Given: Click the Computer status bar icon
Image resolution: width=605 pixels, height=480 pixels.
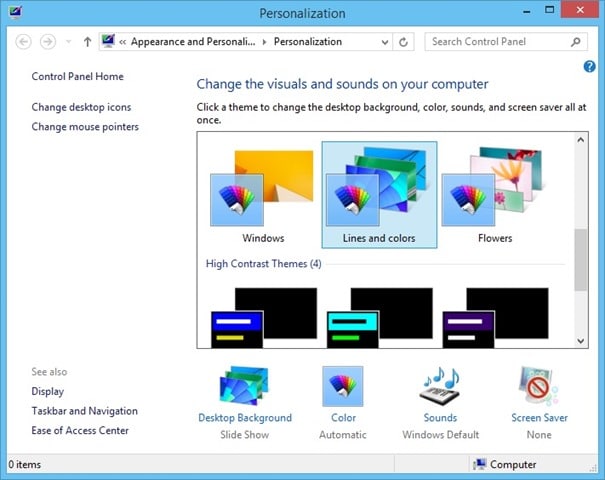Looking at the screenshot, I should point(479,464).
